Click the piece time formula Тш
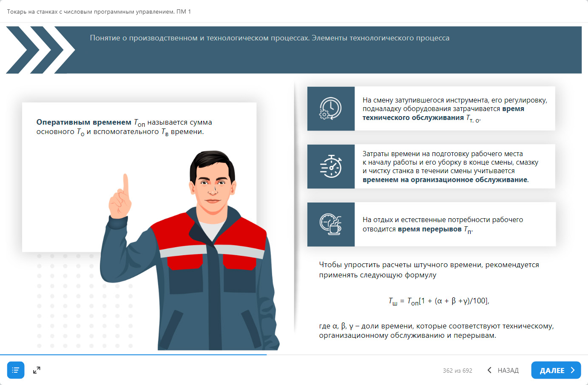 (x=438, y=301)
